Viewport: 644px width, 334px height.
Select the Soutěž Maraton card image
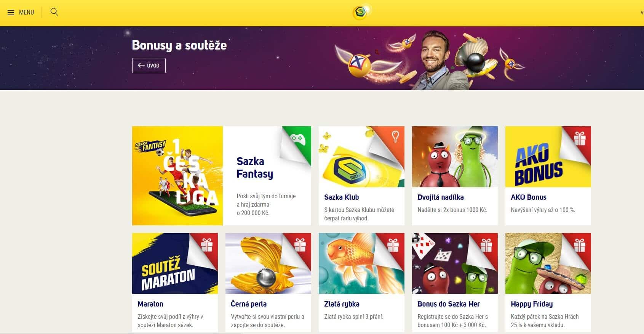pos(175,263)
